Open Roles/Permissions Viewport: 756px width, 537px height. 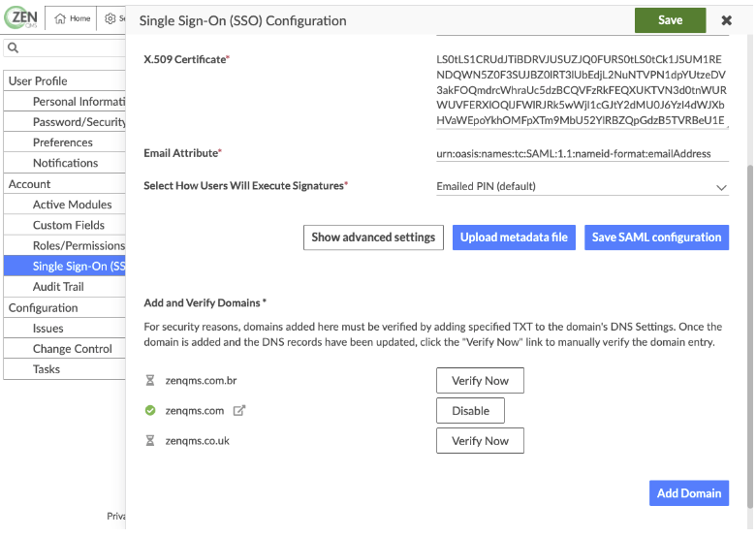(x=65, y=245)
